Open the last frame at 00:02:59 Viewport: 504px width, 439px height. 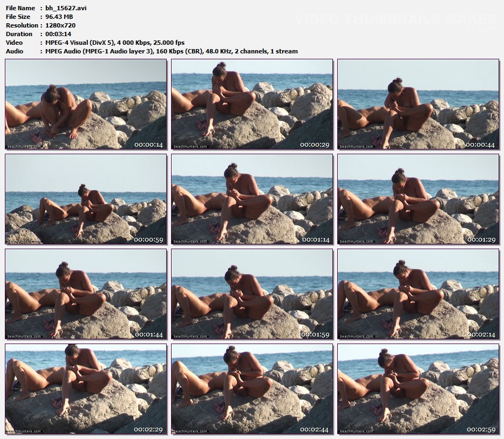click(418, 389)
